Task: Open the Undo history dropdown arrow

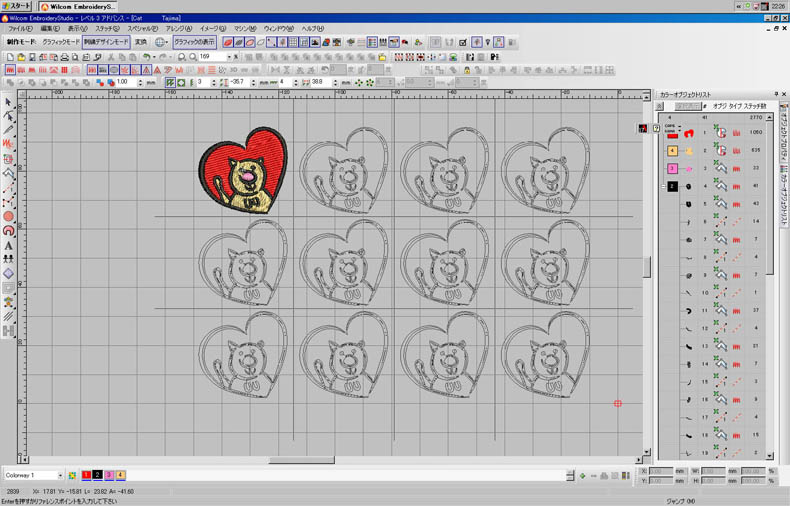Action: (x=154, y=57)
